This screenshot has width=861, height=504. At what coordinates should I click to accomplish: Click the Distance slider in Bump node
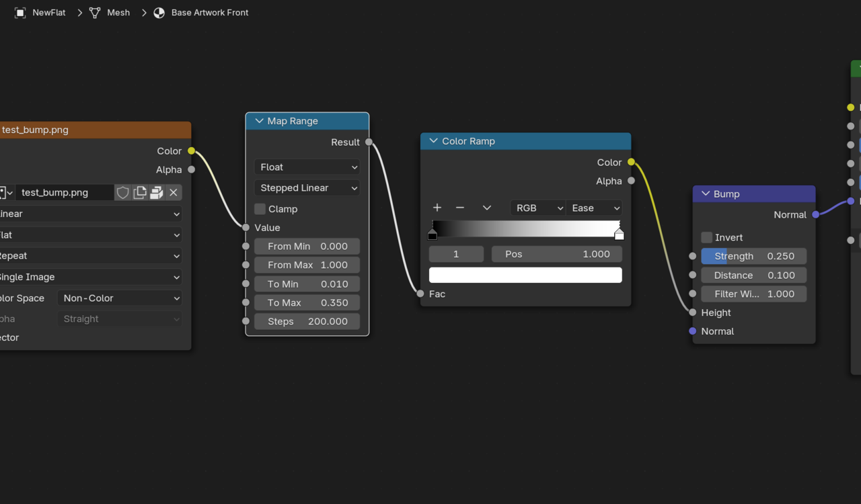753,275
